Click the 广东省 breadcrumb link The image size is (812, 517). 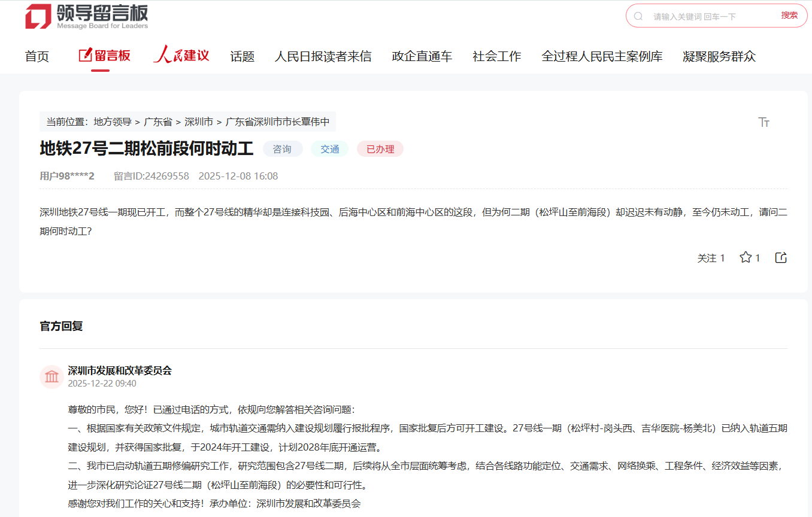tap(157, 121)
